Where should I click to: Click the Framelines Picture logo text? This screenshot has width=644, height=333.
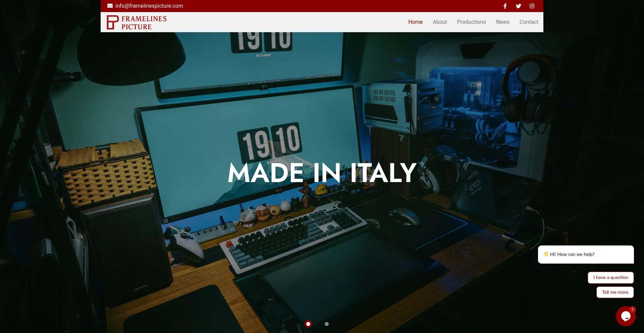tap(144, 22)
